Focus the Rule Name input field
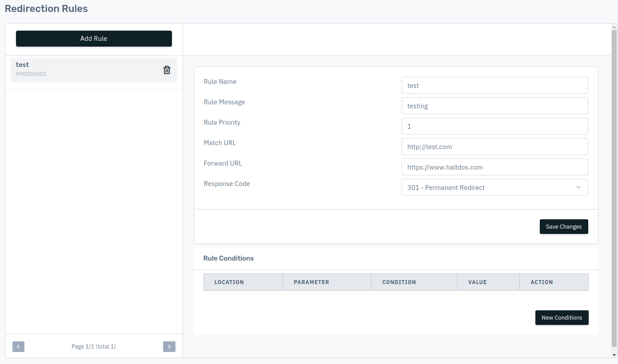Screen dimensions: 618x364 click(x=494, y=85)
